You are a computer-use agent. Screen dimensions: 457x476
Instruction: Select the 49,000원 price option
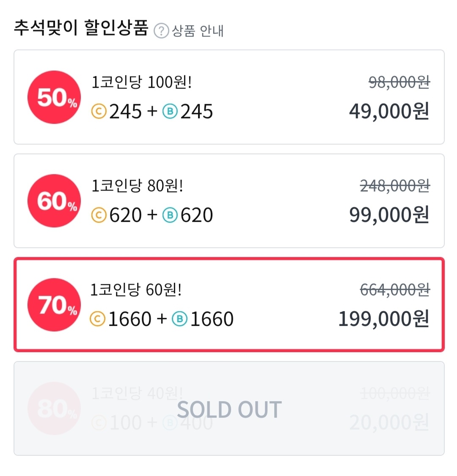(x=229, y=97)
